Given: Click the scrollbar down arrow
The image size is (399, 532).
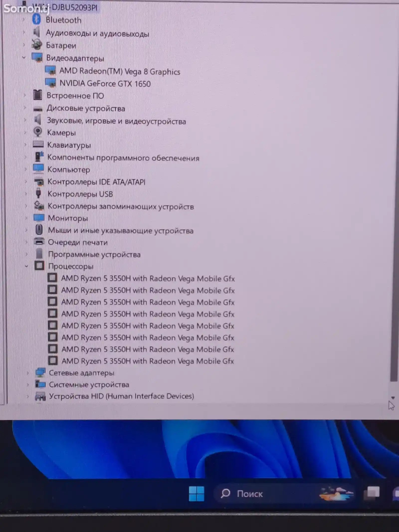Looking at the screenshot, I should click(393, 398).
